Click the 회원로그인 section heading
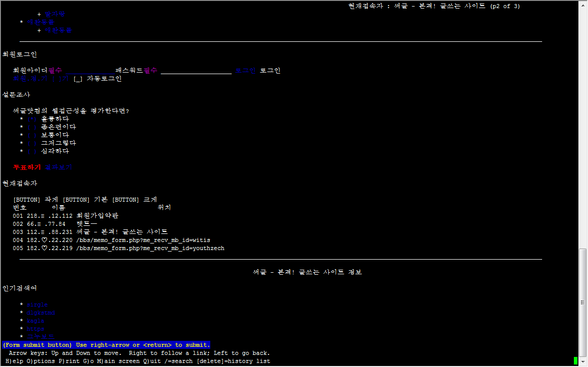Viewport: 588px width, 367px height. [20, 55]
